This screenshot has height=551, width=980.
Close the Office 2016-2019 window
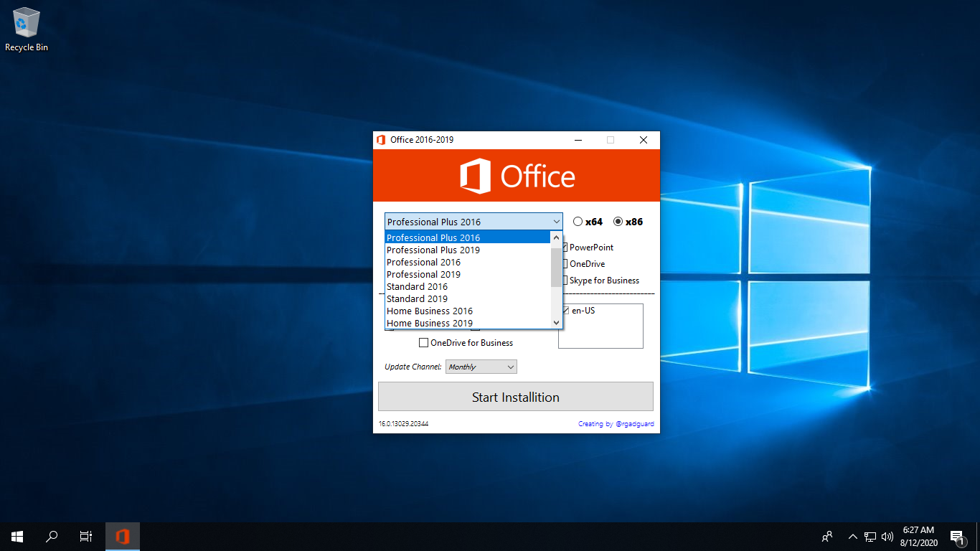(644, 140)
